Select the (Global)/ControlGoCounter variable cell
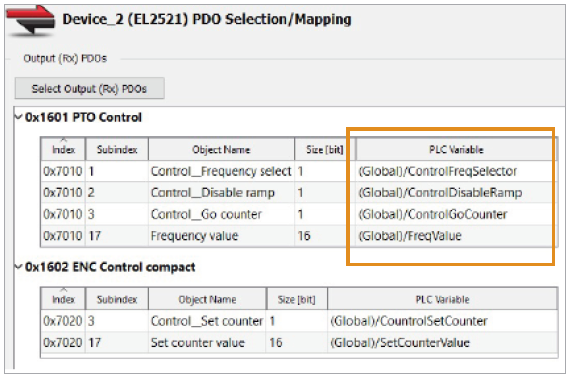The image size is (570, 380). click(456, 214)
